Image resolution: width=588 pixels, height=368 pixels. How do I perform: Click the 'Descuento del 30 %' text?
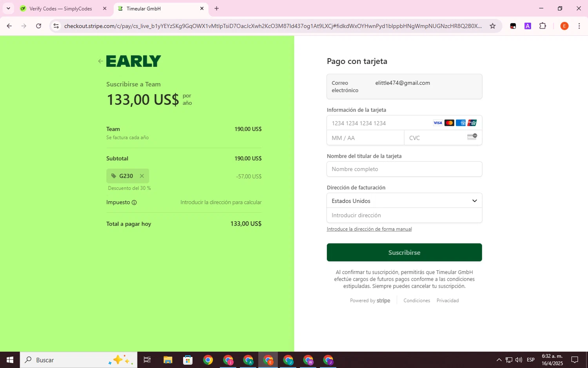(x=129, y=188)
